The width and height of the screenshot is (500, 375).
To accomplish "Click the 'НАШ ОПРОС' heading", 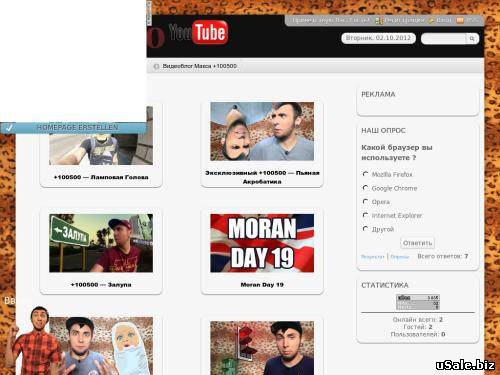I will (383, 131).
